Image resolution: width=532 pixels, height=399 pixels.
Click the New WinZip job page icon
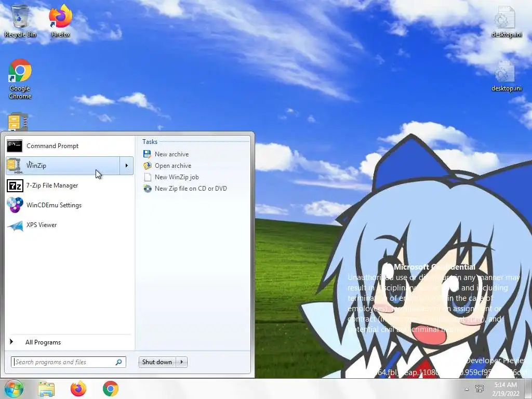click(x=148, y=177)
